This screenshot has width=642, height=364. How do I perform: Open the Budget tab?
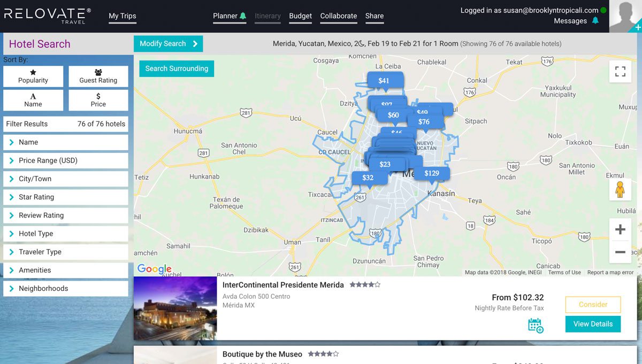(301, 16)
